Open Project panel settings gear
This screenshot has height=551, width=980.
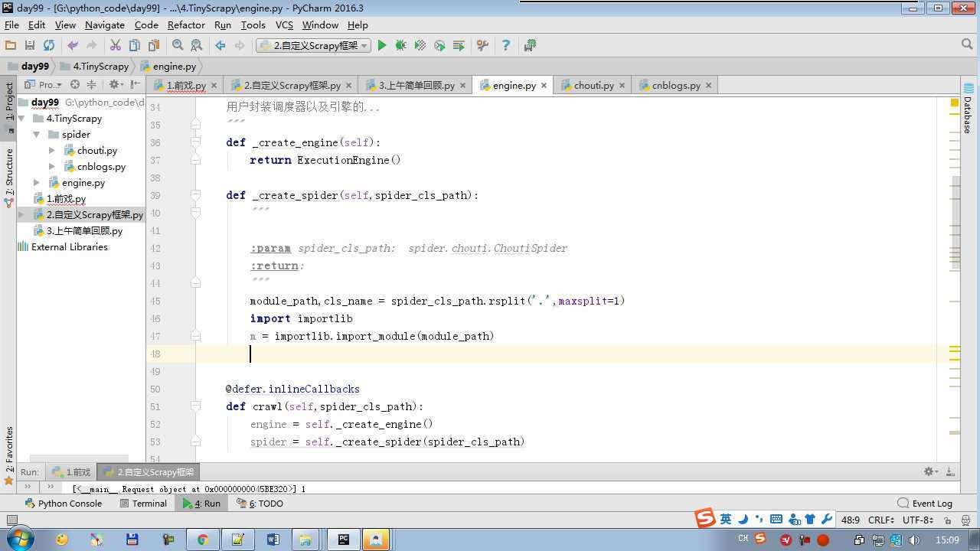[115, 85]
